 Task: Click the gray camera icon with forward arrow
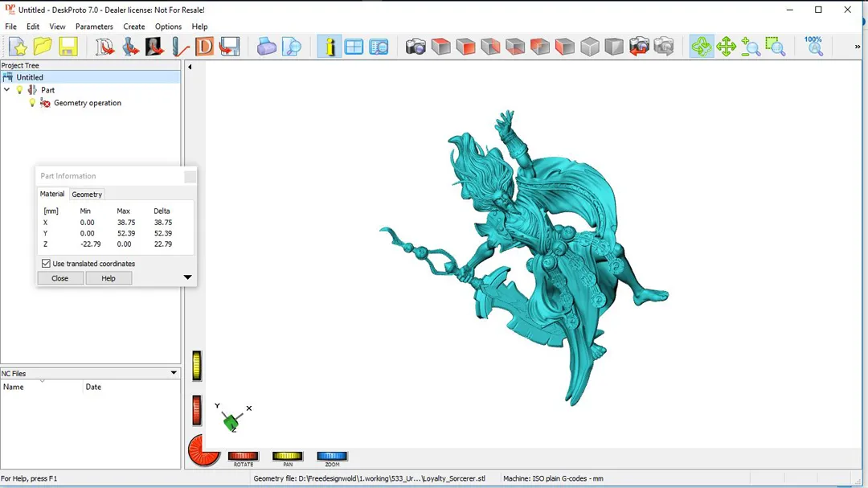click(x=664, y=47)
